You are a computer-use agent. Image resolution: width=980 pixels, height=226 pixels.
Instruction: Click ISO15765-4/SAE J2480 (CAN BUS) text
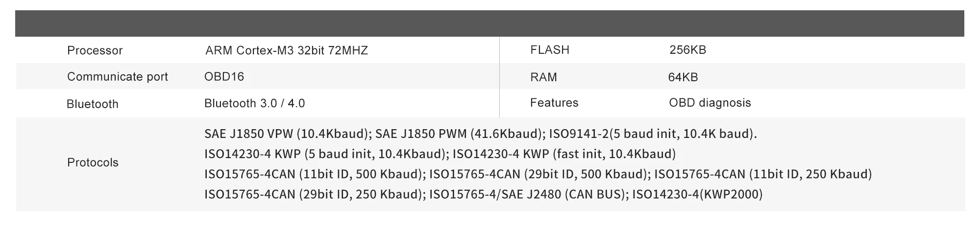529,195
